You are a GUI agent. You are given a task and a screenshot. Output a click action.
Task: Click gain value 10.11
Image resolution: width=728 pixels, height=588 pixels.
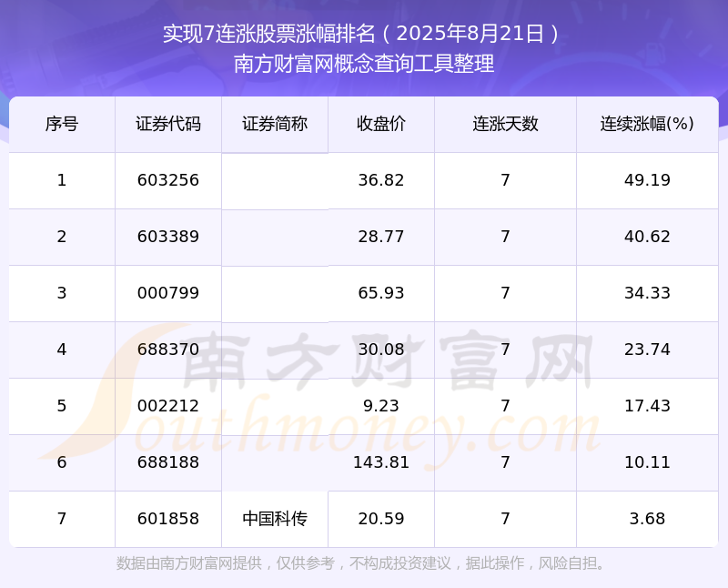tap(647, 462)
